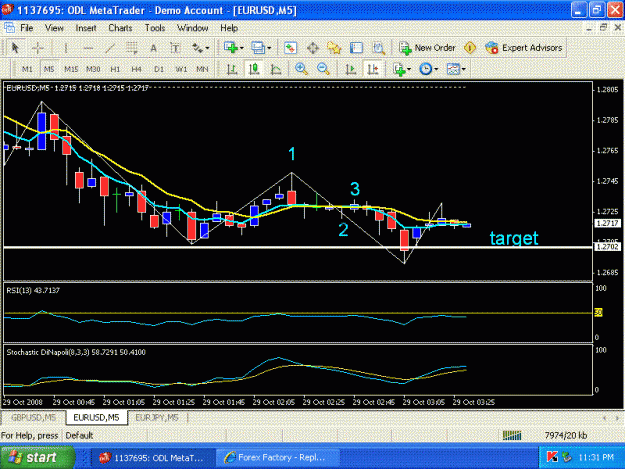
Task: Switch to the MN timeframe
Action: pyautogui.click(x=202, y=69)
